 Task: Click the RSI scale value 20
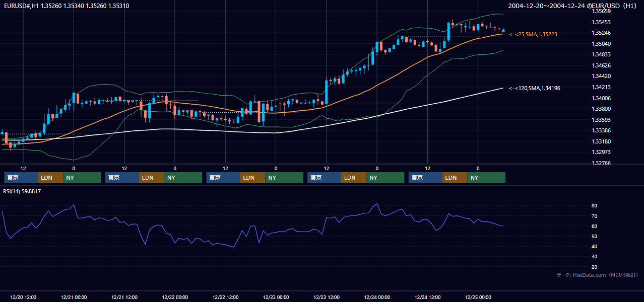[x=595, y=267]
